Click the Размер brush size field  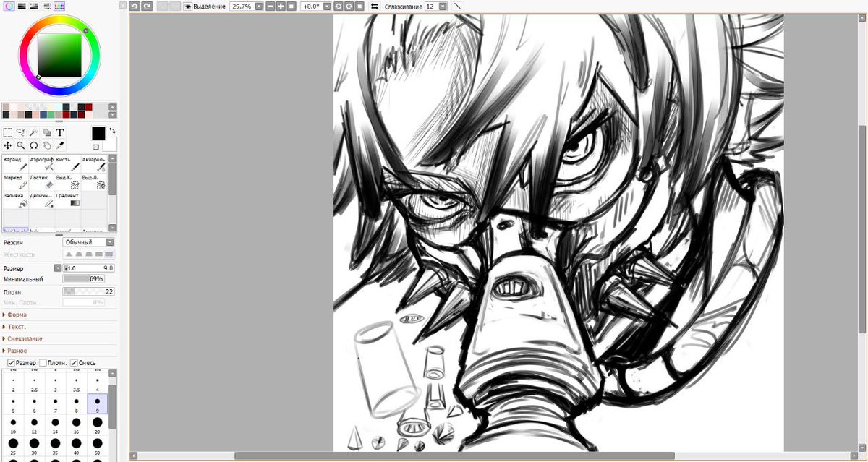coord(88,268)
